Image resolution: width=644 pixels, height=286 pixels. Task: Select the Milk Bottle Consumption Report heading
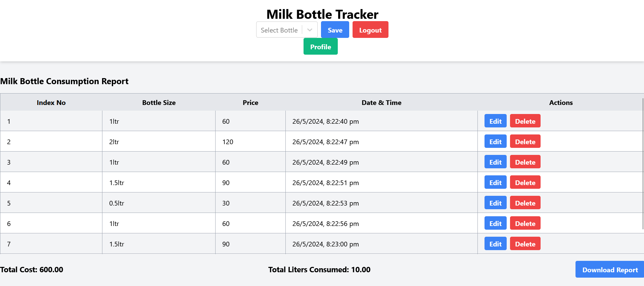[64, 81]
